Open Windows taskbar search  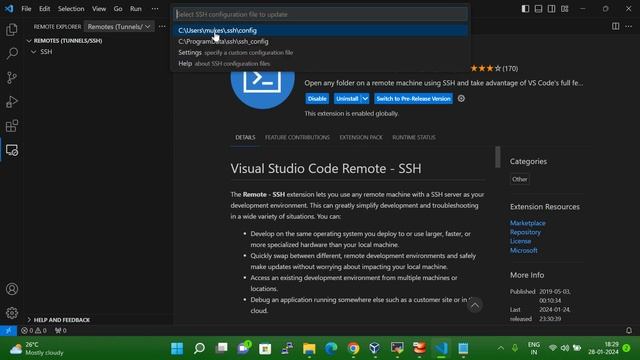(199, 349)
